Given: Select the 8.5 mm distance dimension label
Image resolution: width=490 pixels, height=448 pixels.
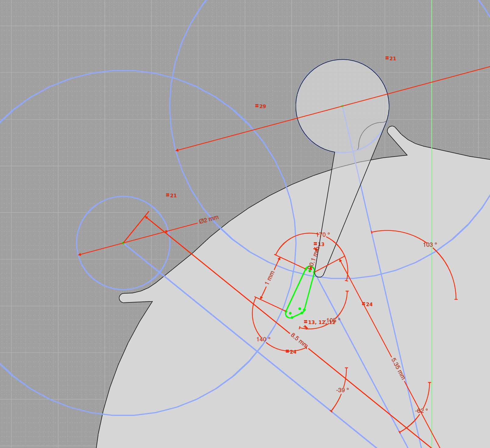Looking at the screenshot, I should pyautogui.click(x=299, y=340).
